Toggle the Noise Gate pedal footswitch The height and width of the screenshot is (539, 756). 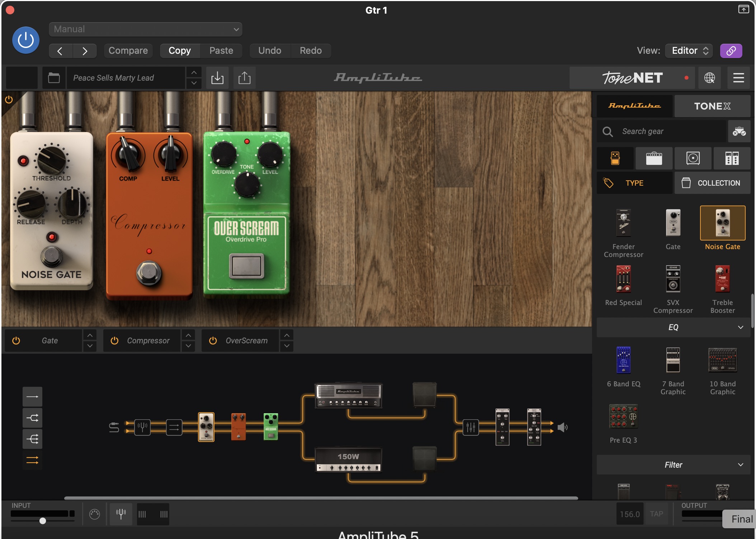pyautogui.click(x=52, y=256)
